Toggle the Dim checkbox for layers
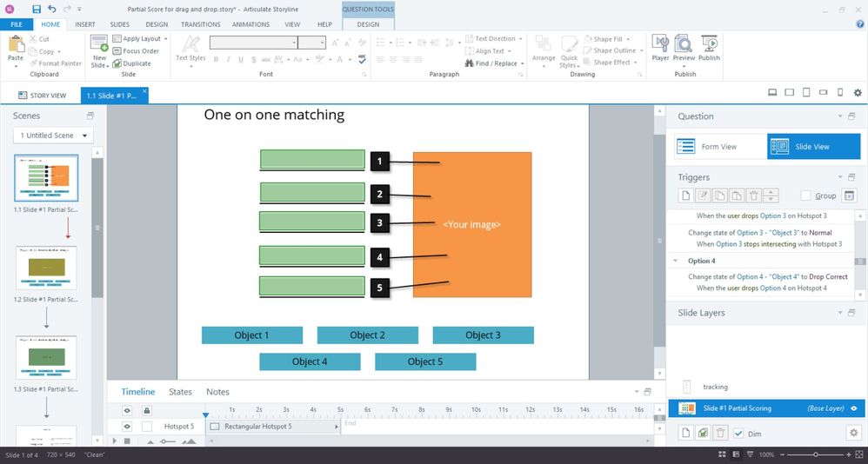Viewport: 868px width, 464px height. tap(738, 433)
